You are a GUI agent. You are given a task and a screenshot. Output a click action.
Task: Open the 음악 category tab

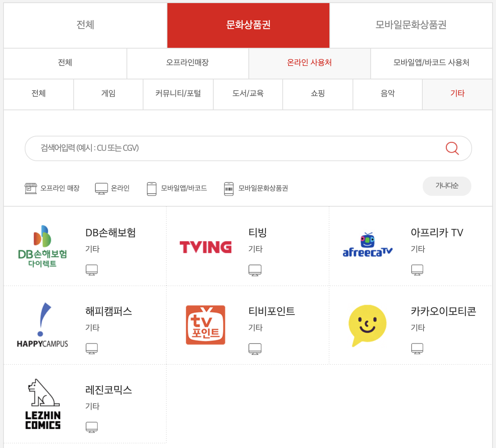point(387,94)
